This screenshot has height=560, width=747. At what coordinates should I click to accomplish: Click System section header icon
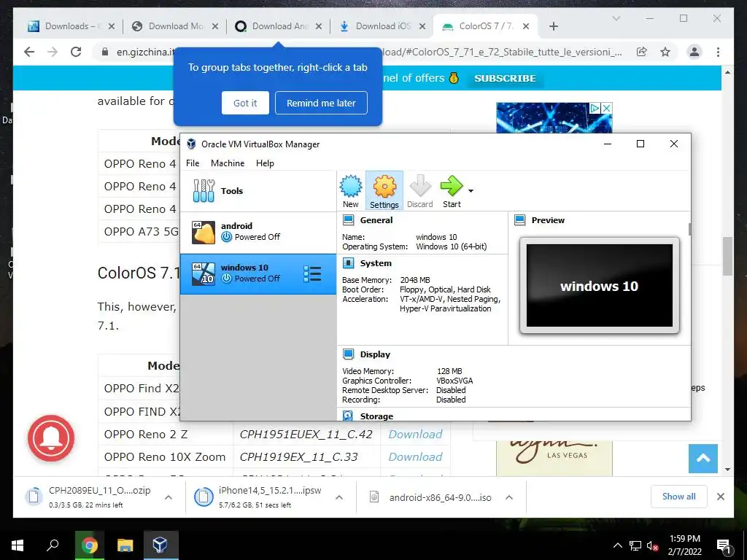click(348, 262)
